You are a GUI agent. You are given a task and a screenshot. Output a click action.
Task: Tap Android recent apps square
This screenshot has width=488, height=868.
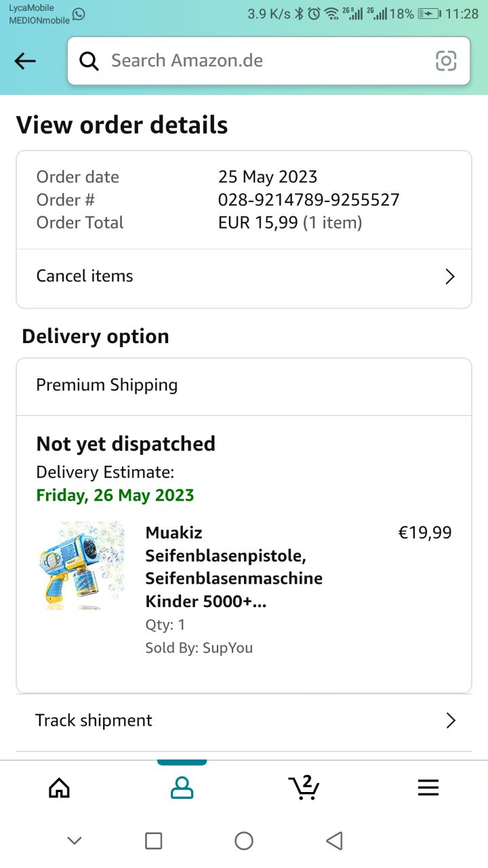pos(154,841)
